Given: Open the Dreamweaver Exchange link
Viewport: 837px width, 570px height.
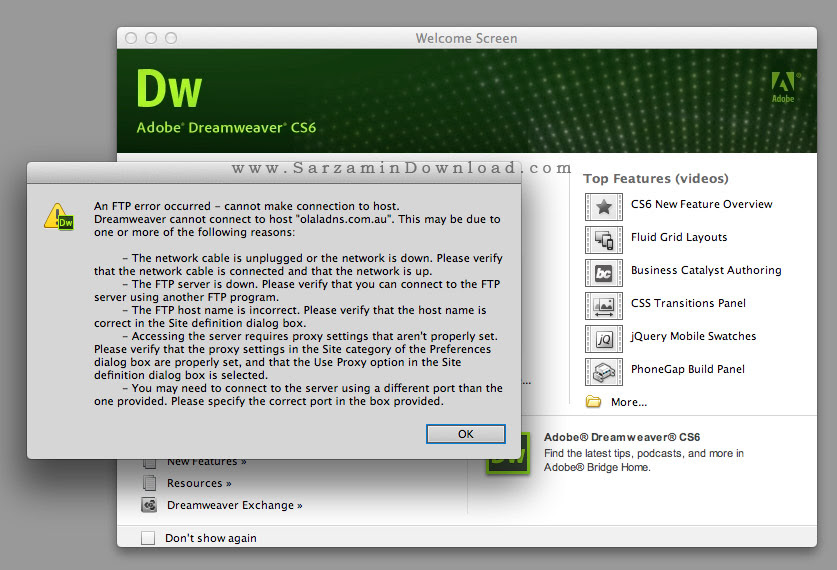Looking at the screenshot, I should tap(235, 505).
